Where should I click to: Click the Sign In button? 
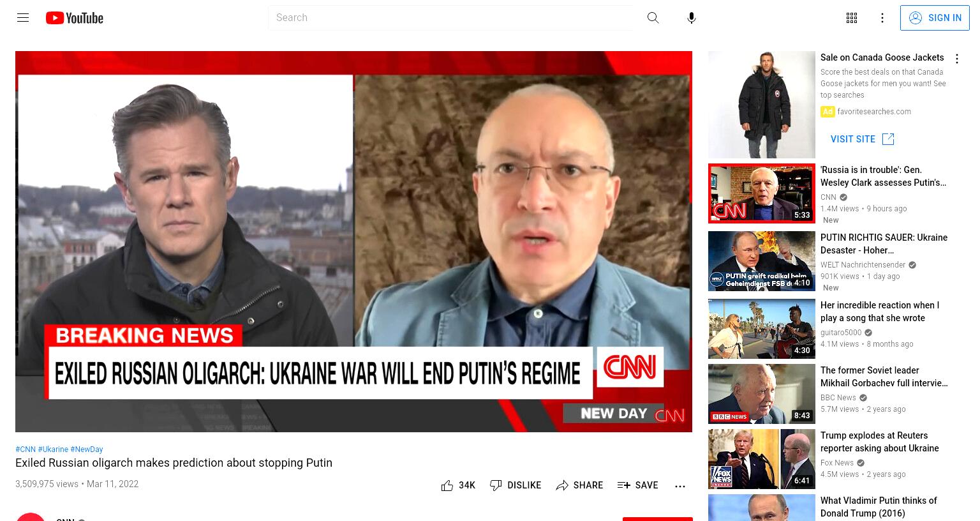pyautogui.click(x=935, y=18)
